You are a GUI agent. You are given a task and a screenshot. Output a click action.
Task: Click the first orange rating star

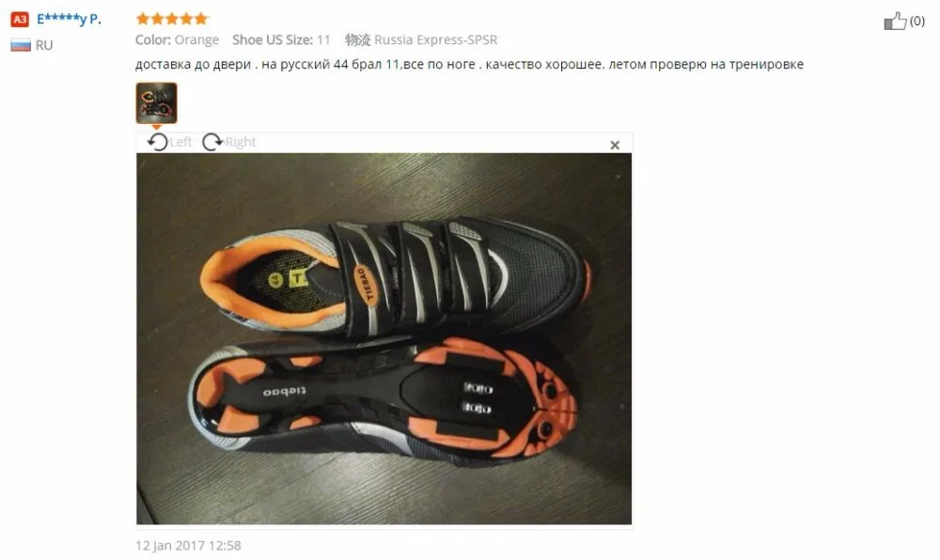pyautogui.click(x=143, y=19)
